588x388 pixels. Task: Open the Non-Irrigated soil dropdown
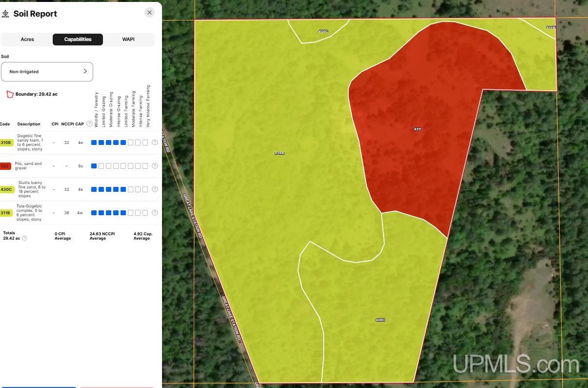point(47,72)
